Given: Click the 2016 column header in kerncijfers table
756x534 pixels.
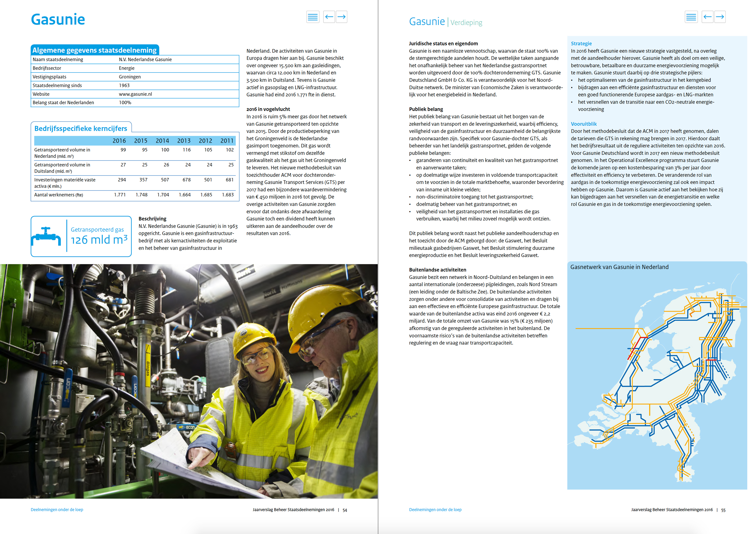Looking at the screenshot, I should 119,141.
